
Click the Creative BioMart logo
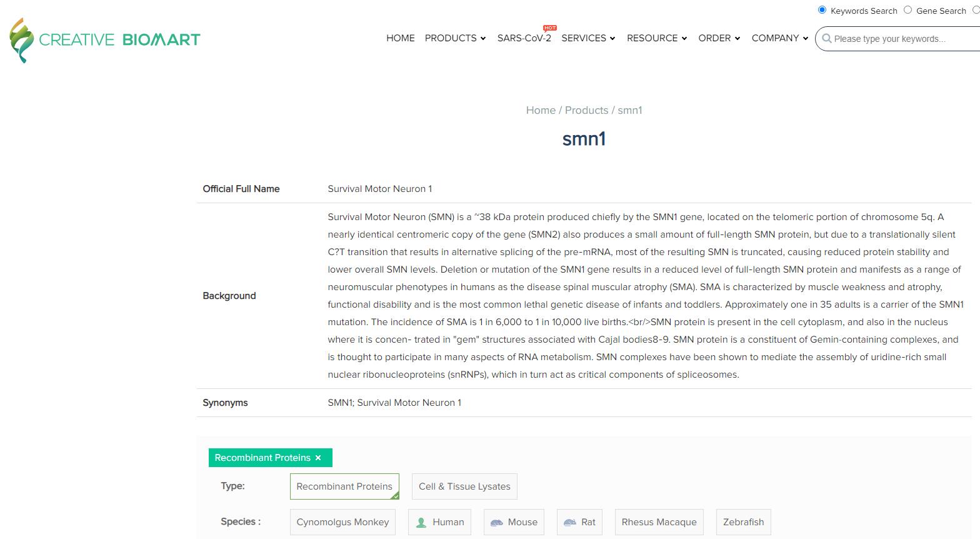coord(104,40)
